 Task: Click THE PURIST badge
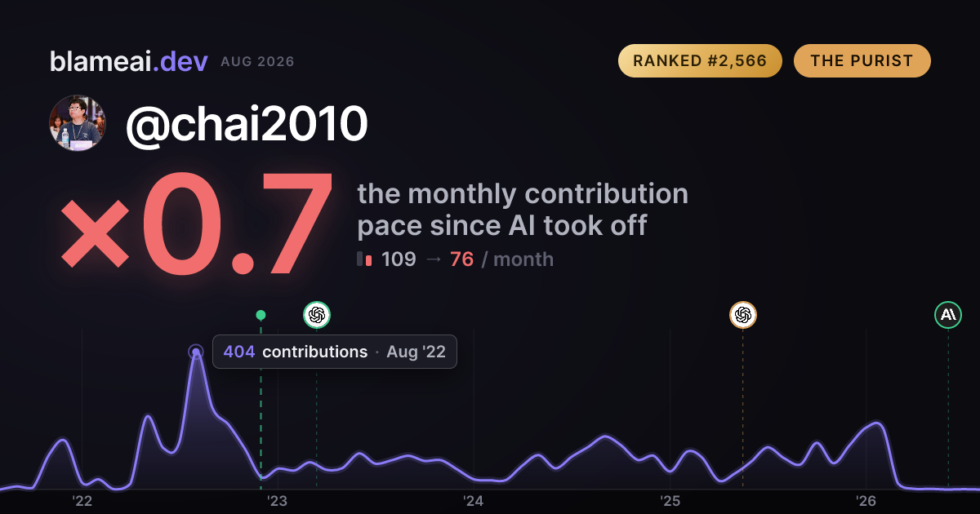click(x=862, y=61)
